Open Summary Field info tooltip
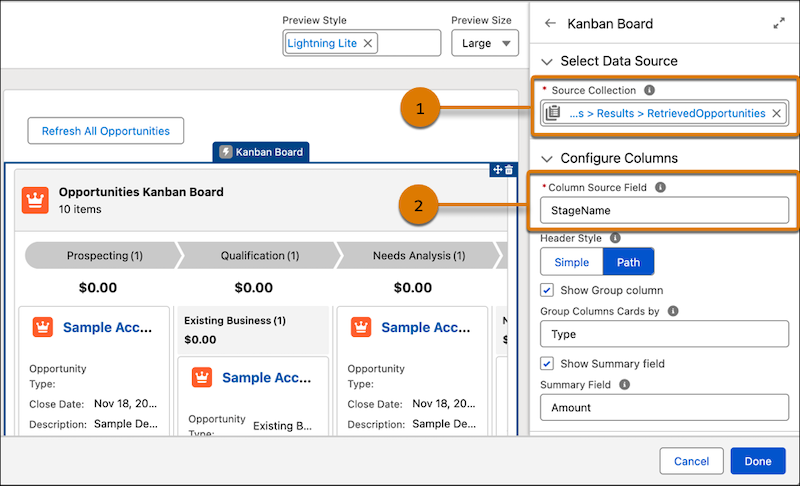 coord(624,385)
